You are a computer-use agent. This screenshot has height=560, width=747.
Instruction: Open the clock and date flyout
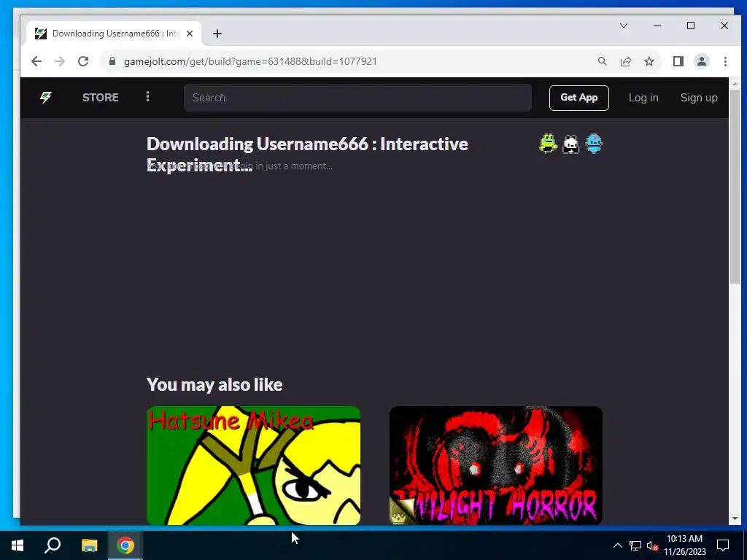(684, 545)
